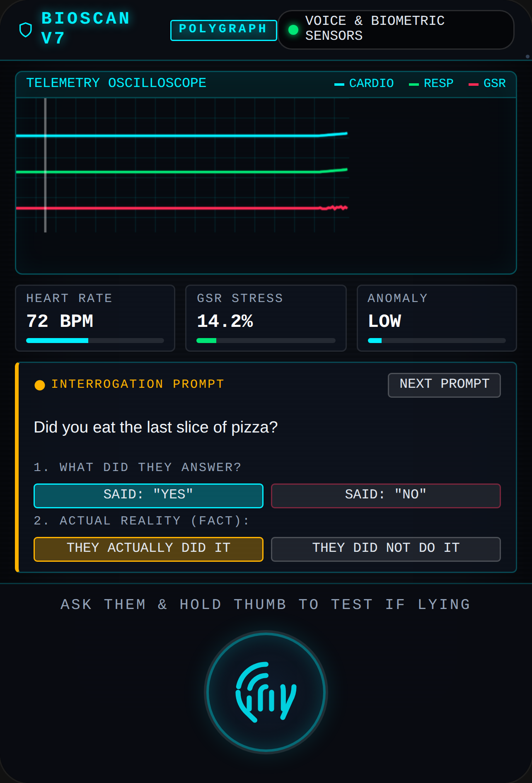Click the Heart Rate progress bar
532x783 pixels.
pyautogui.click(x=95, y=341)
